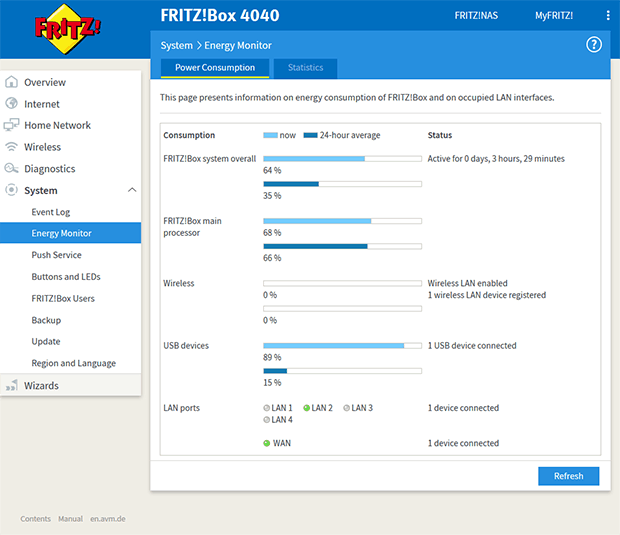Click the Internet globe icon
The height and width of the screenshot is (535, 620).
(11, 104)
